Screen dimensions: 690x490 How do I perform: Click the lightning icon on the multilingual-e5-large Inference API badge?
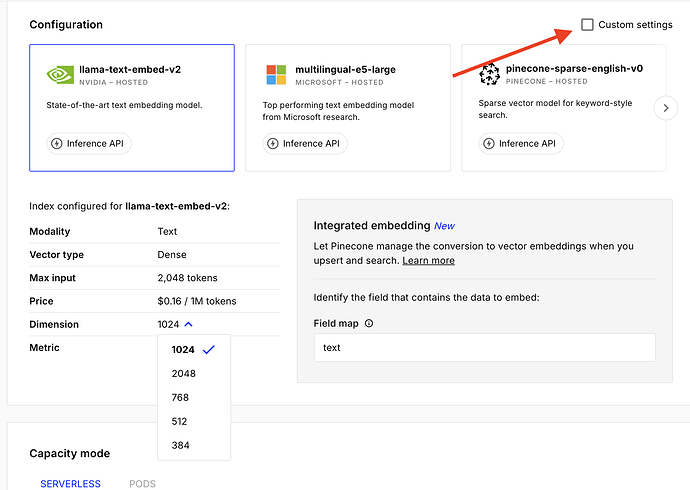pos(273,143)
